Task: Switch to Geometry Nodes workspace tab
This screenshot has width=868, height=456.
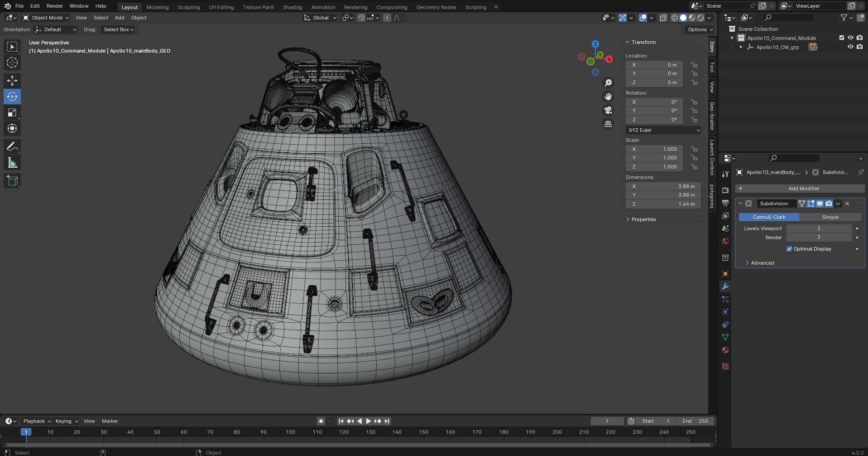Action: (x=436, y=7)
